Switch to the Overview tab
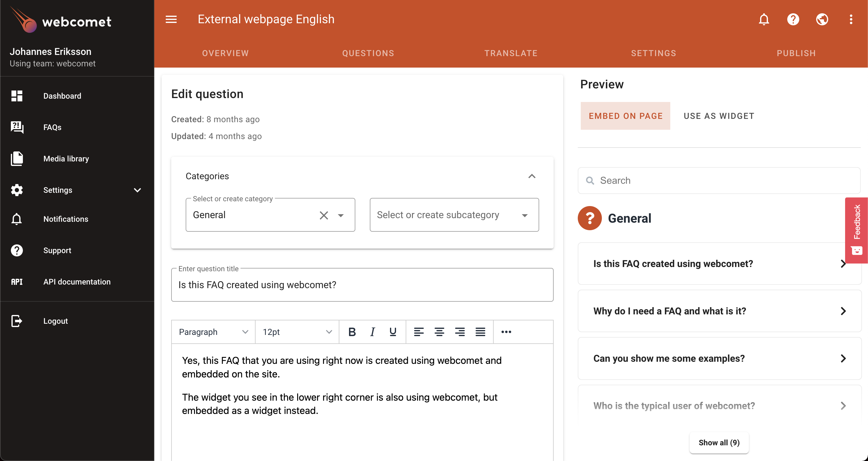The width and height of the screenshot is (868, 461). pos(225,53)
